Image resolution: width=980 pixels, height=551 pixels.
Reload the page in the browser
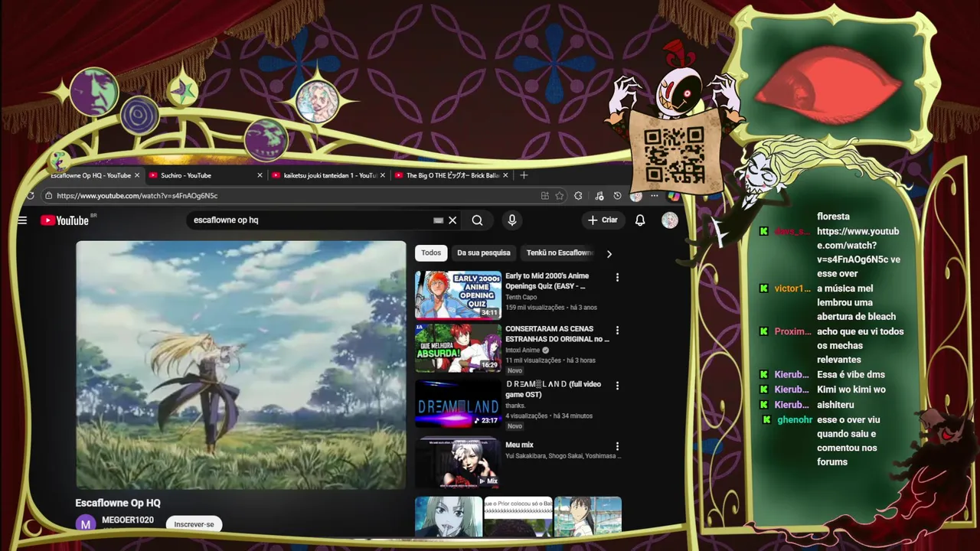tap(30, 196)
